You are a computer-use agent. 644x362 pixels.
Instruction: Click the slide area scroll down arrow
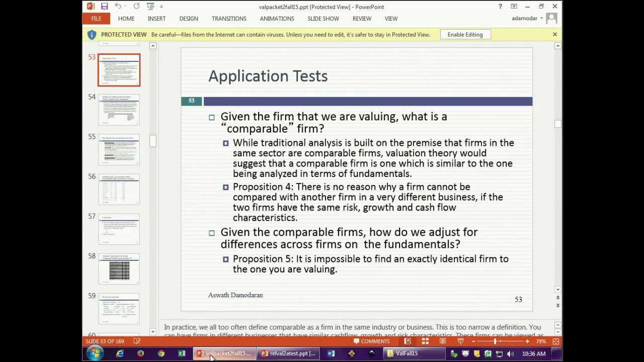557,290
